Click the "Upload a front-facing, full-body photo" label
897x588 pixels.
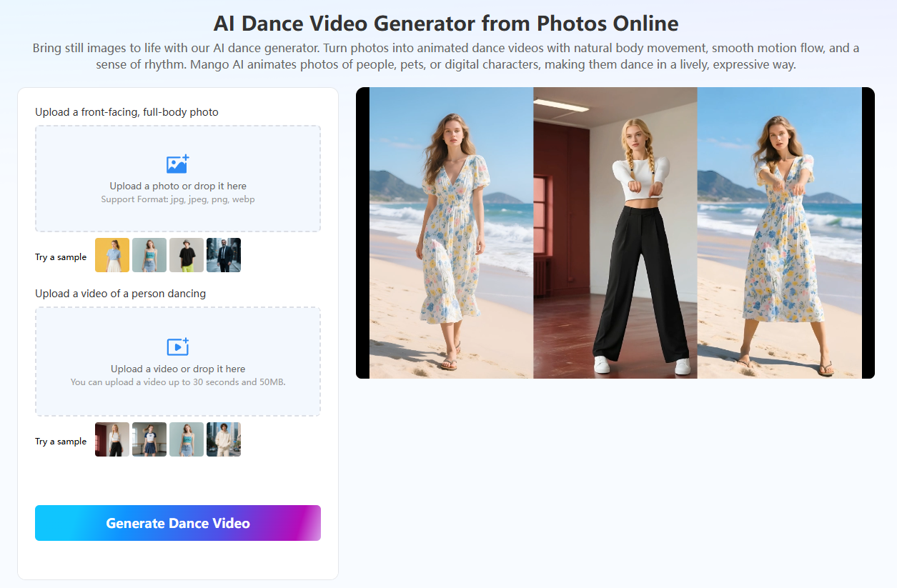(x=127, y=112)
